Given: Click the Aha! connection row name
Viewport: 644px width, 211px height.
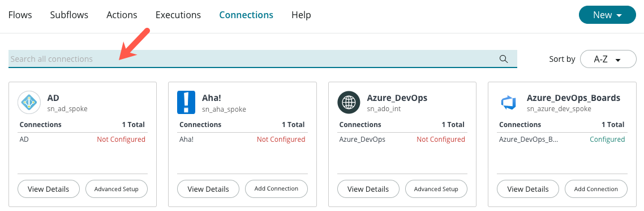Looking at the screenshot, I should (x=186, y=140).
